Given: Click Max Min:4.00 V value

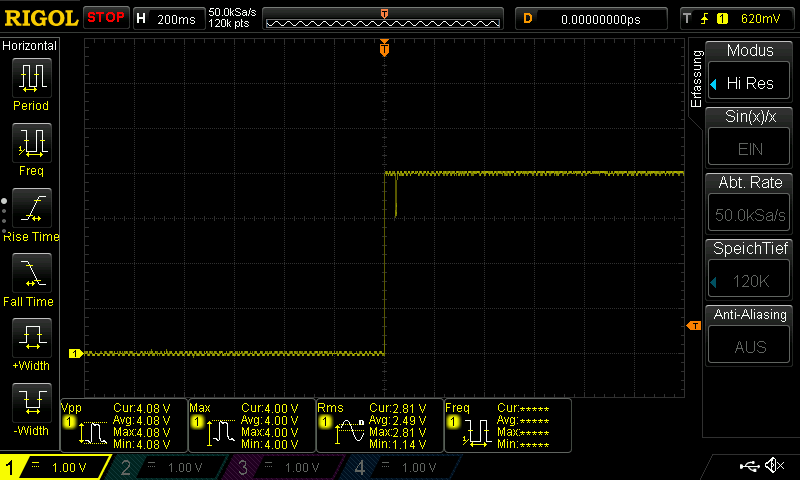Looking at the screenshot, I should click(269, 444).
